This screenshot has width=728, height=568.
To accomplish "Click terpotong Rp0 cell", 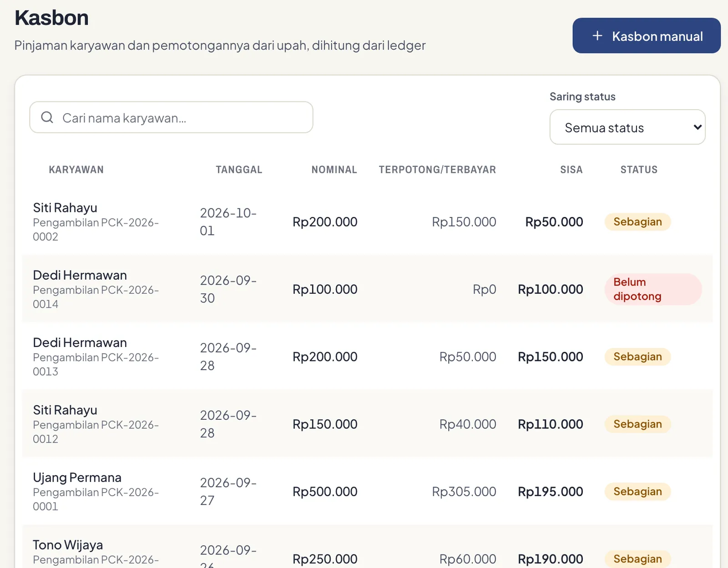I will point(484,289).
